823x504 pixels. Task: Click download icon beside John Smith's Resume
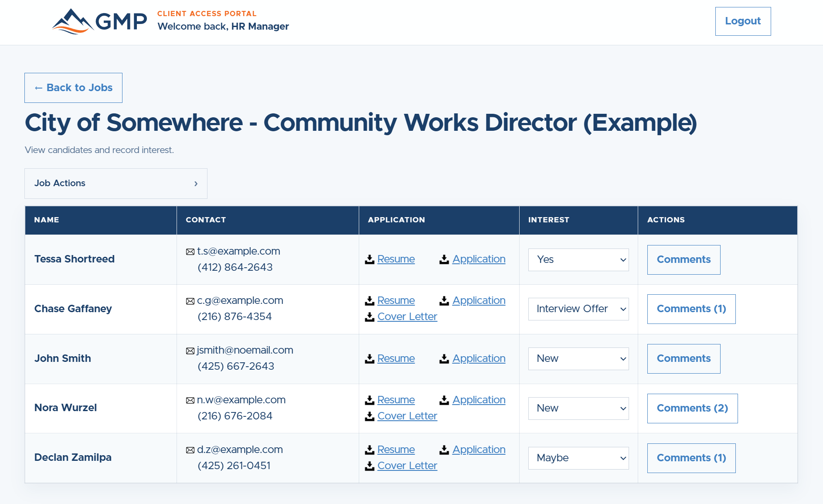coord(370,359)
